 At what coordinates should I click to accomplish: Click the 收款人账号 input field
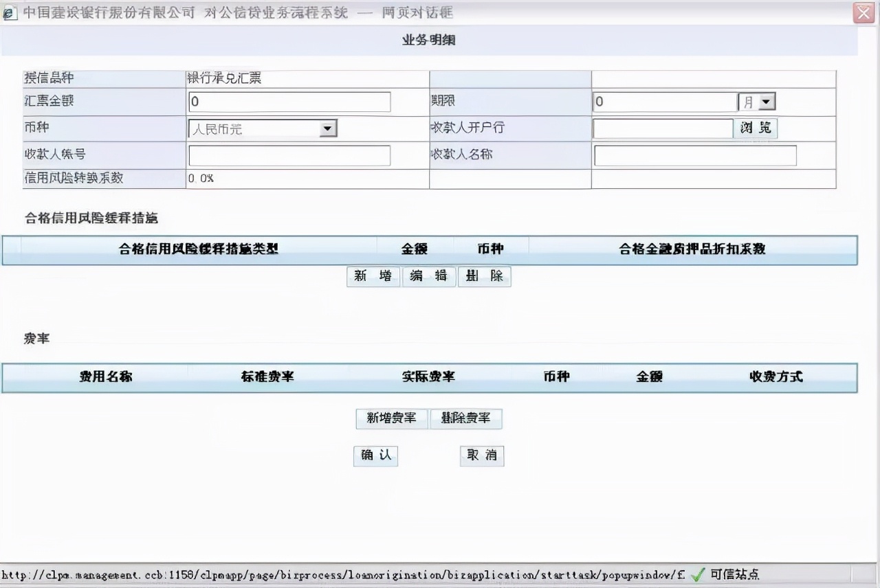point(289,155)
